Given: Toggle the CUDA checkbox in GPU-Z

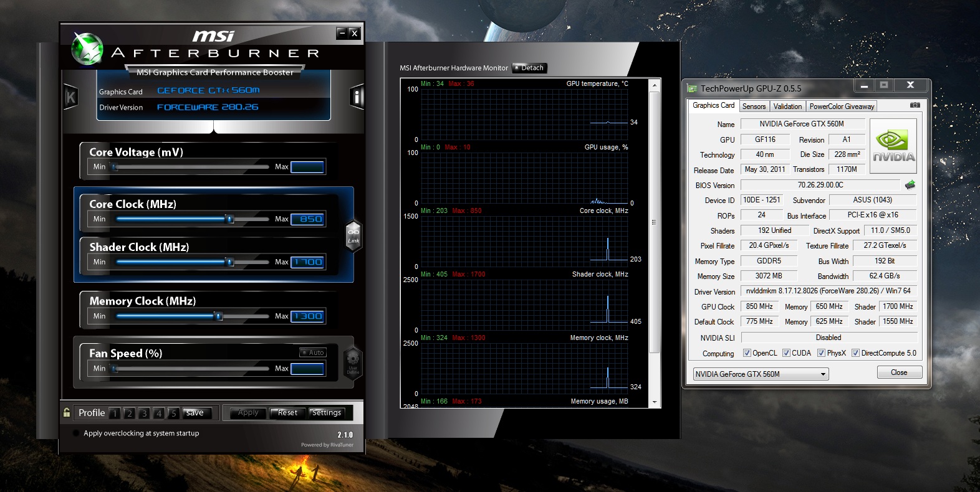Looking at the screenshot, I should [786, 353].
